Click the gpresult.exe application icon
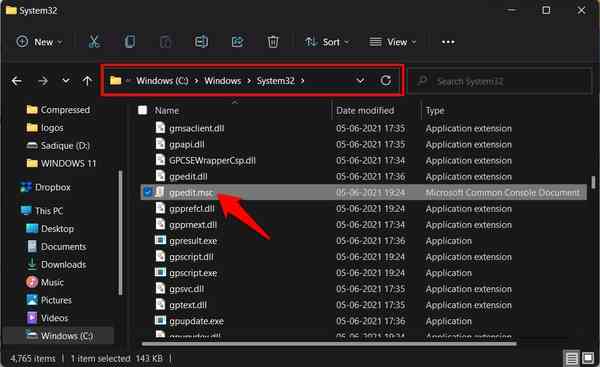The image size is (600, 367). 160,240
